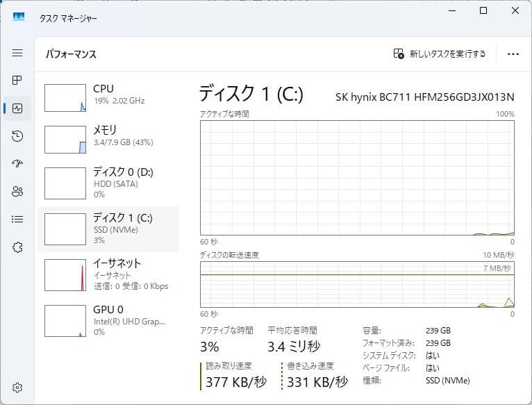Click the 容量 239 GB value
Screen dimensions: 532x405
point(438,330)
